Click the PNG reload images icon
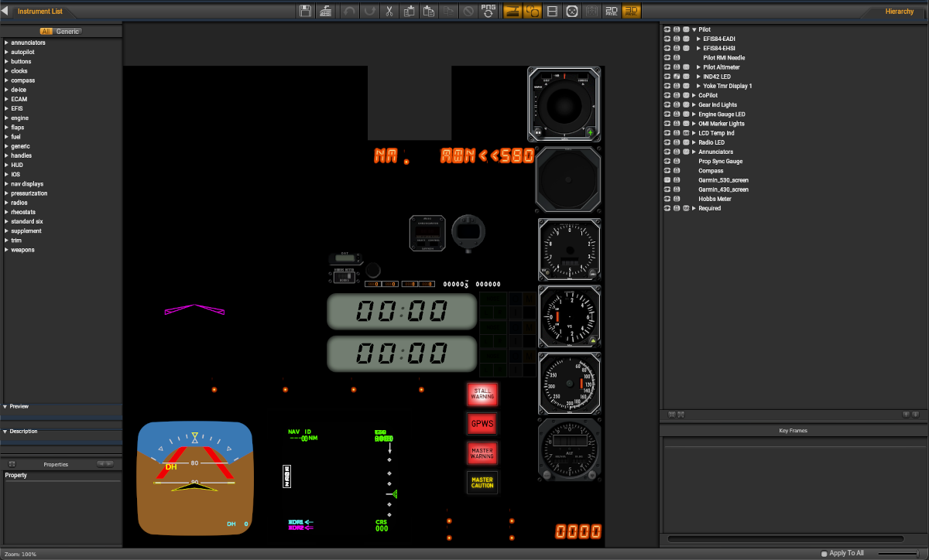This screenshot has height=560, width=929. 488,12
